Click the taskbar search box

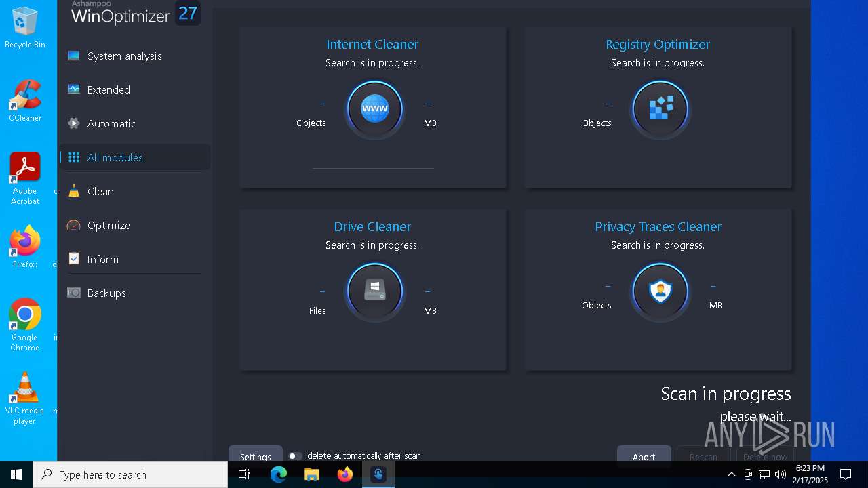coord(130,474)
